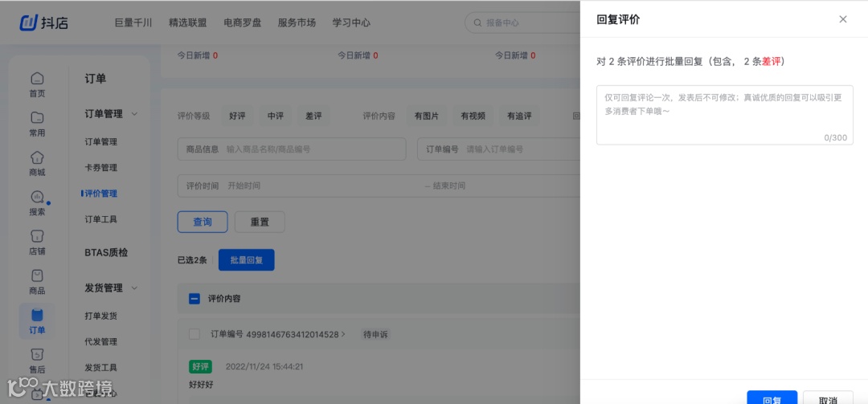Check the order 4998146763412014528 checkbox
The height and width of the screenshot is (404, 868).
(194, 334)
